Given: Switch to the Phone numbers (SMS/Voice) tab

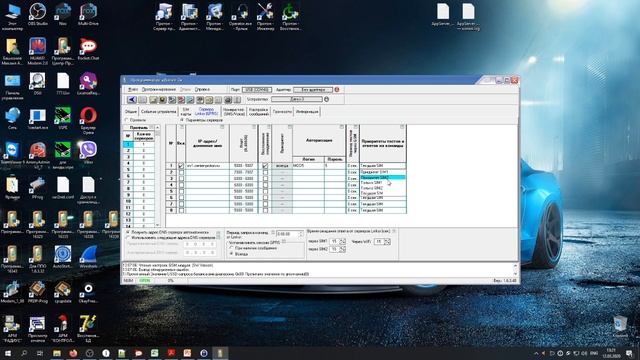Looking at the screenshot, I should point(233,111).
